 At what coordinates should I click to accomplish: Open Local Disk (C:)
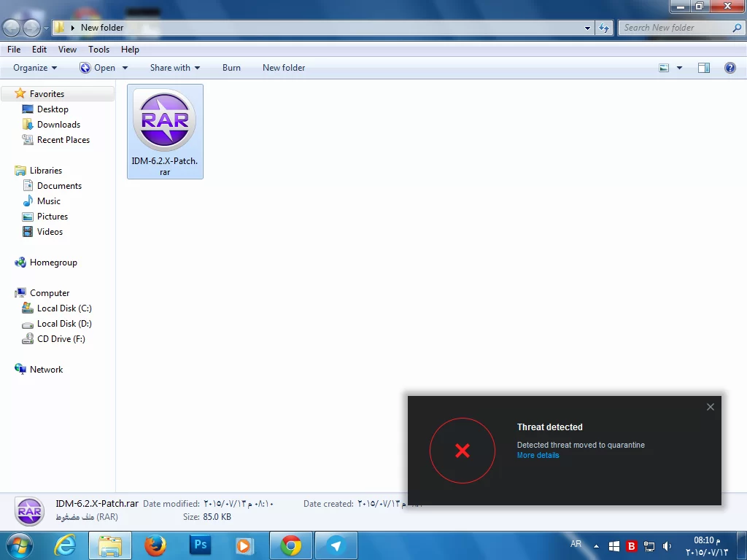tap(64, 308)
